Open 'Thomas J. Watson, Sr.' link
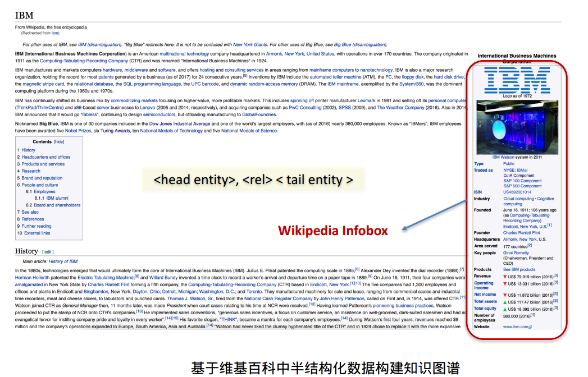The height and width of the screenshot is (377, 588). pyautogui.click(x=190, y=299)
